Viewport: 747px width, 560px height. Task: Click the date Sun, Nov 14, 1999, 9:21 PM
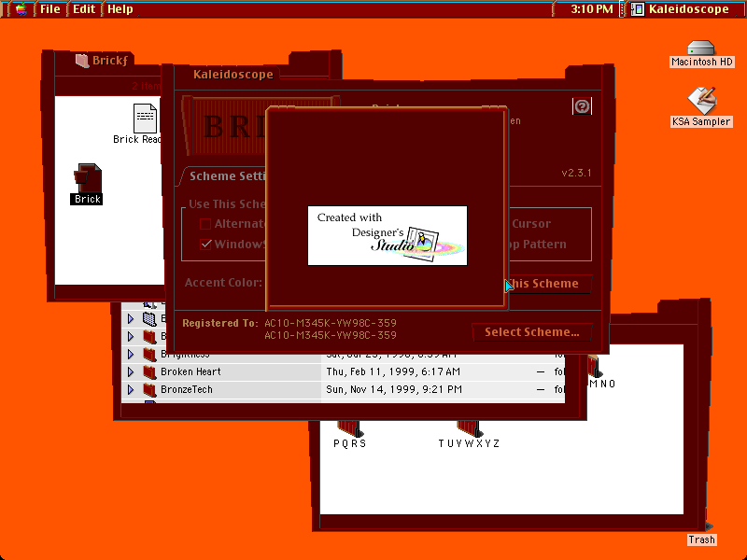click(x=394, y=389)
